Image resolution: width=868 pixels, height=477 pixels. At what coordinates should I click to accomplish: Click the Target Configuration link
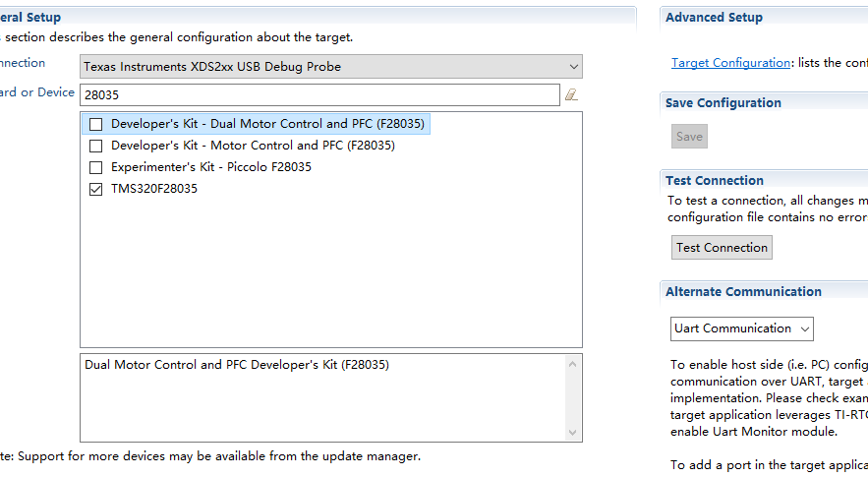click(730, 63)
